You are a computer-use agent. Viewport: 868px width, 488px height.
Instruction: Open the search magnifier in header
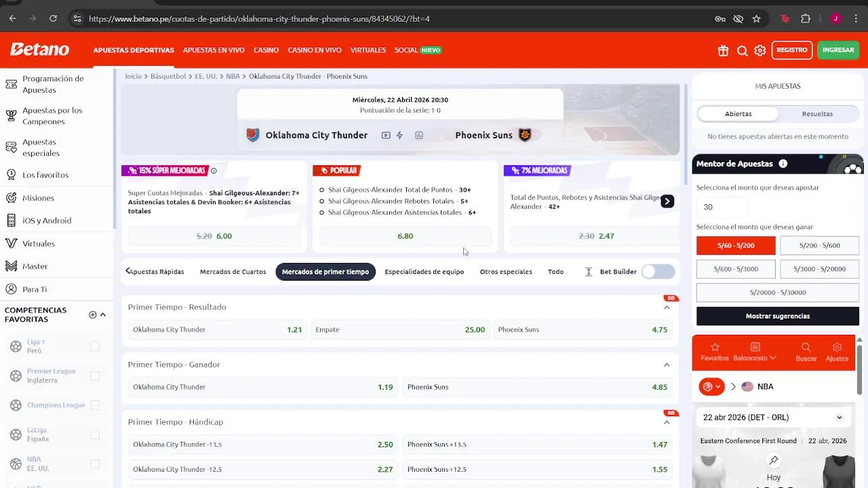pyautogui.click(x=743, y=50)
